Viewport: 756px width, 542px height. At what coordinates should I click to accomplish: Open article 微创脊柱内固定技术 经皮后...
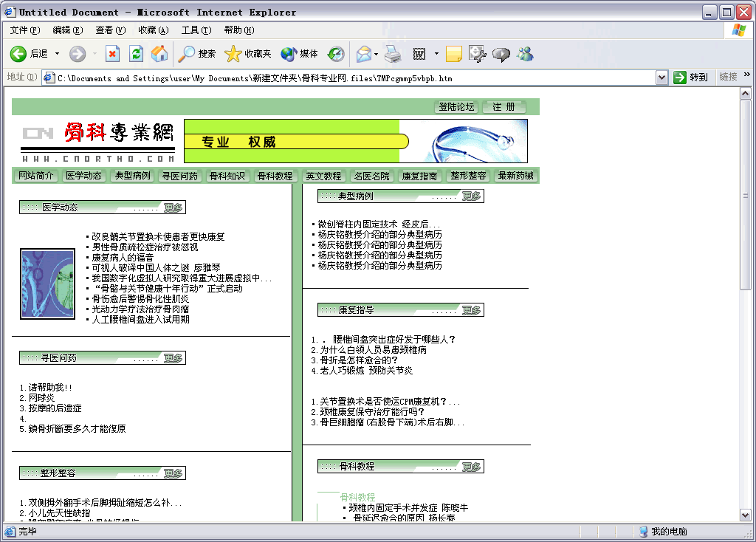(x=379, y=224)
